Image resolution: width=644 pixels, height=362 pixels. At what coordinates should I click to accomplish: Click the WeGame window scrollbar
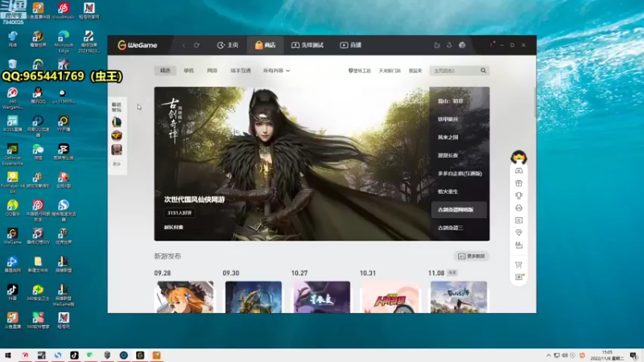pos(535,103)
